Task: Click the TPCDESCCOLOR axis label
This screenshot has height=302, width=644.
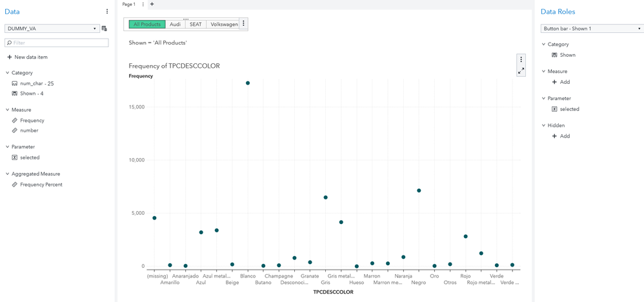Action: tap(333, 292)
